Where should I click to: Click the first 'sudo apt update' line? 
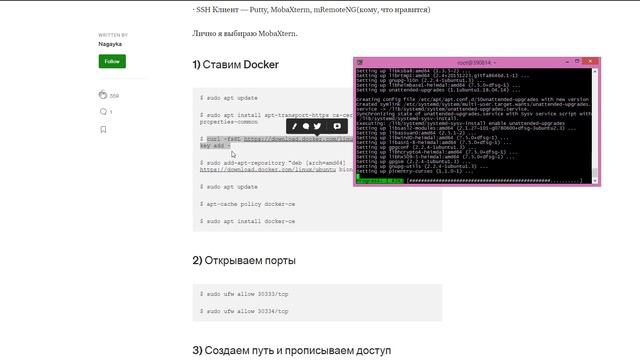(x=229, y=98)
